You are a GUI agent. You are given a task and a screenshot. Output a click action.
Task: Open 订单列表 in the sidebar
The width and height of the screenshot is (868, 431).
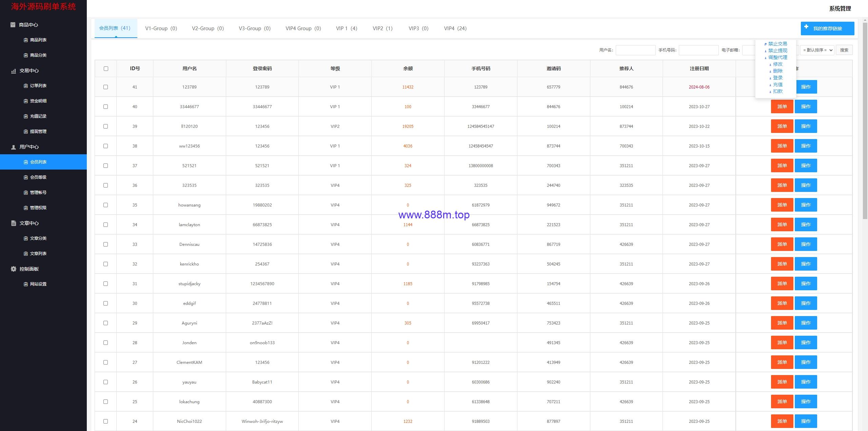point(43,86)
